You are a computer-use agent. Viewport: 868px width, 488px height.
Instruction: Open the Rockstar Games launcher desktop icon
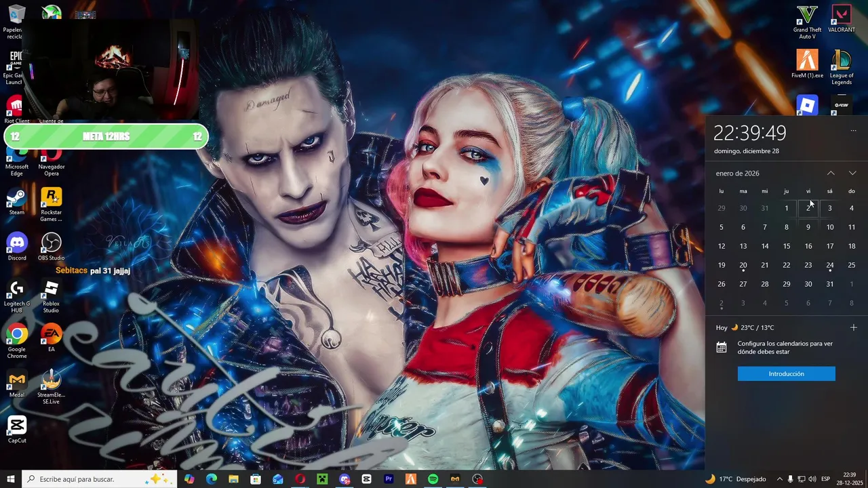52,204
